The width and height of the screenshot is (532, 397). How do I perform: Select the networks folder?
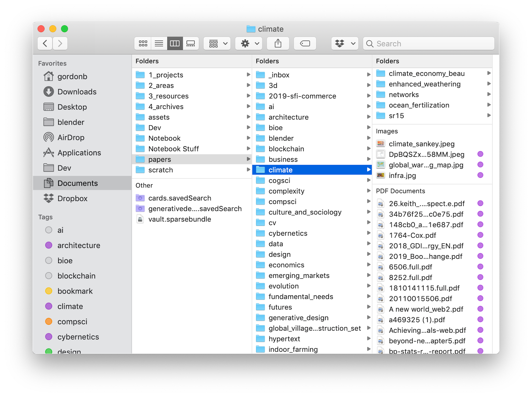pos(432,95)
